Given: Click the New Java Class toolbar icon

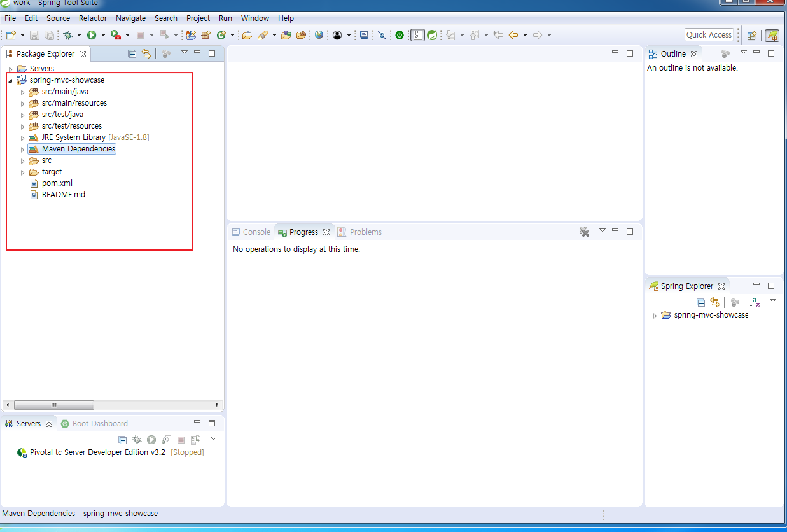Looking at the screenshot, I should coord(221,35).
